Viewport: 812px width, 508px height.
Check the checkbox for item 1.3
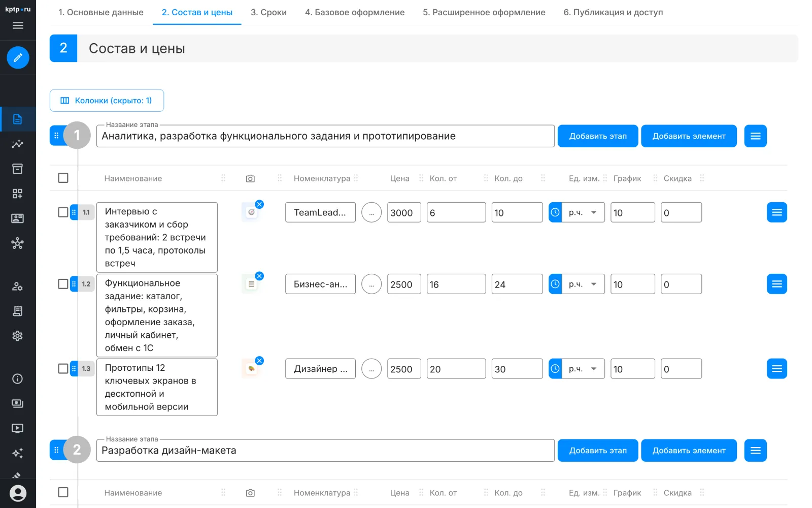(x=63, y=369)
